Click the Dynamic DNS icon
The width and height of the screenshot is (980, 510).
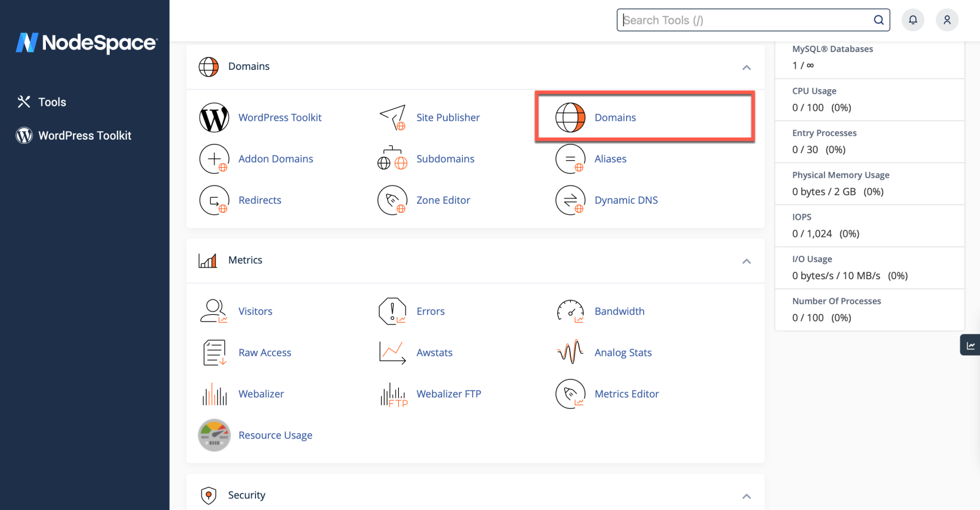tap(570, 200)
